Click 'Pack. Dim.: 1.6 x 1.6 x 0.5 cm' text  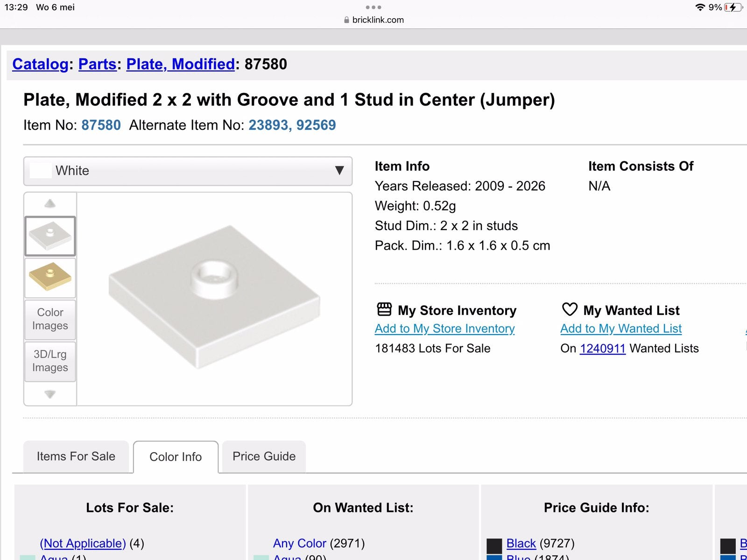463,245
